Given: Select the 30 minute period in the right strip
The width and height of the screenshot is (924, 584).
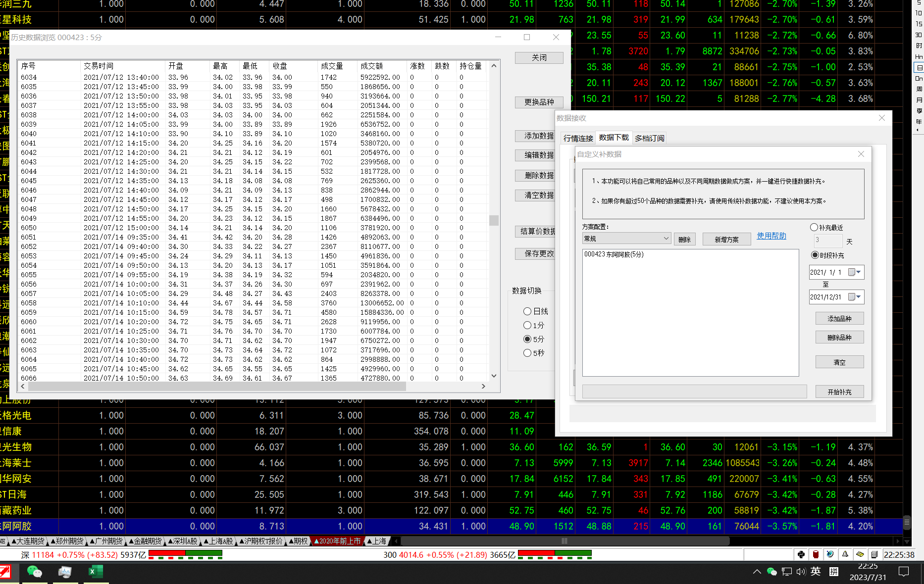Looking at the screenshot, I should (919, 35).
